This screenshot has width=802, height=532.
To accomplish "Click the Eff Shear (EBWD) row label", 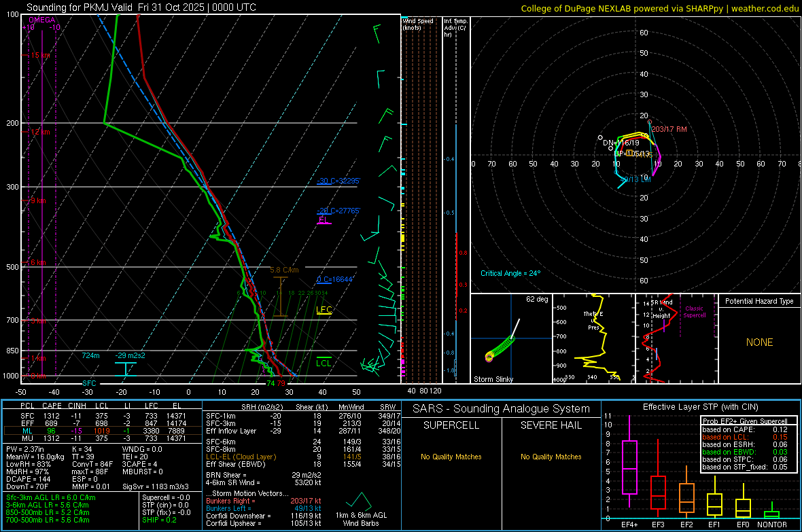I will [x=236, y=464].
